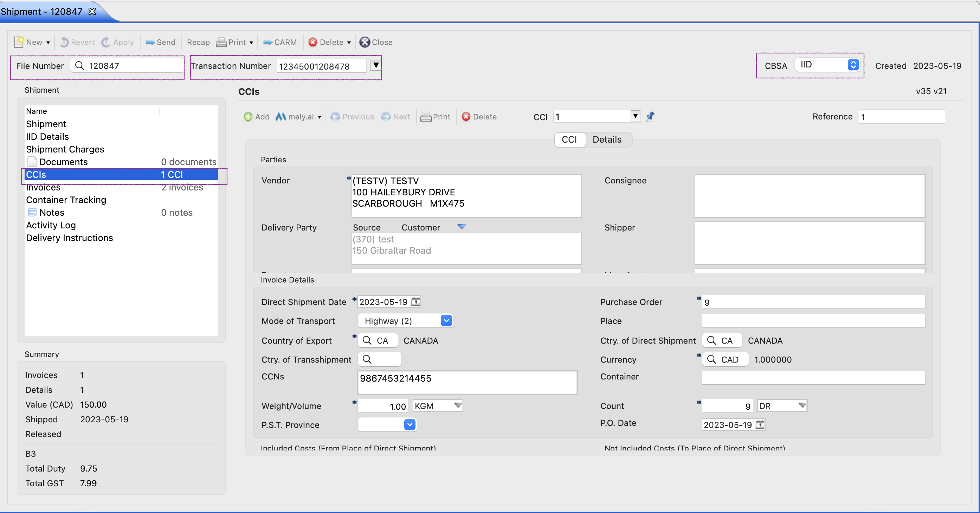Click the Ctry. of Direct Shipment search icon
The width and height of the screenshot is (980, 513).
711,340
